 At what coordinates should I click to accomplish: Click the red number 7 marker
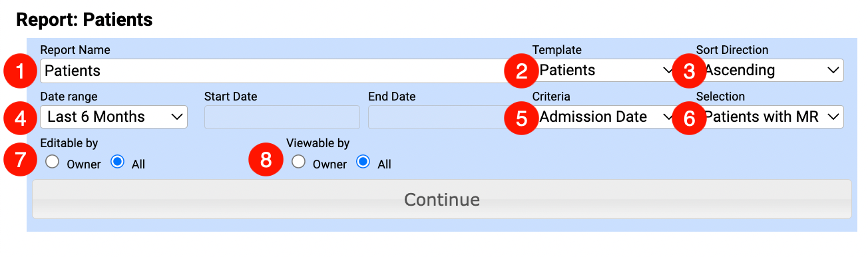pos(21,162)
